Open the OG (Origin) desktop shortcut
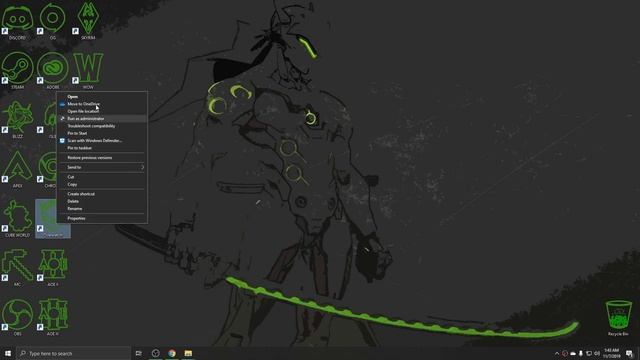 click(53, 21)
